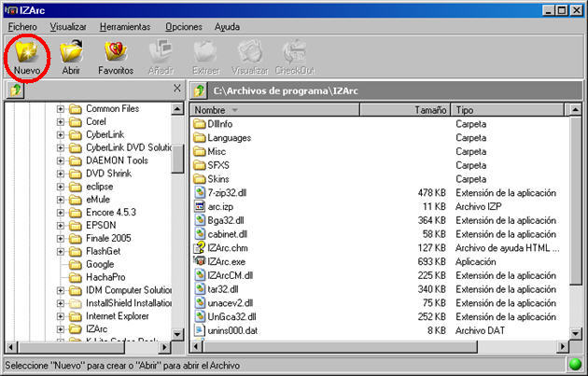
Task: Open the Favoritos toolbar icon
Action: (x=114, y=54)
